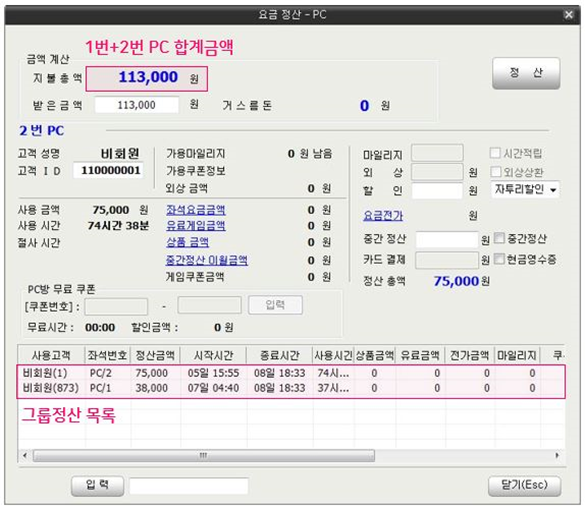This screenshot has width=585, height=510.
Task: Click the 상품 금액 link
Action: point(187,242)
